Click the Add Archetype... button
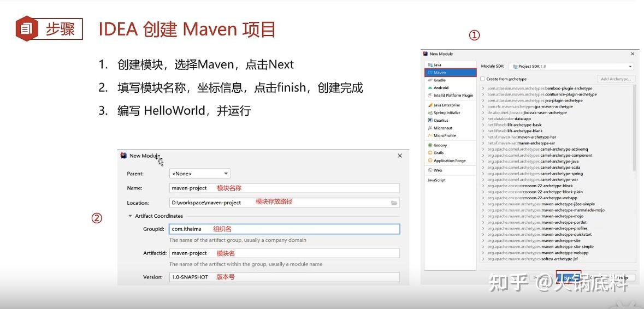 616,79
